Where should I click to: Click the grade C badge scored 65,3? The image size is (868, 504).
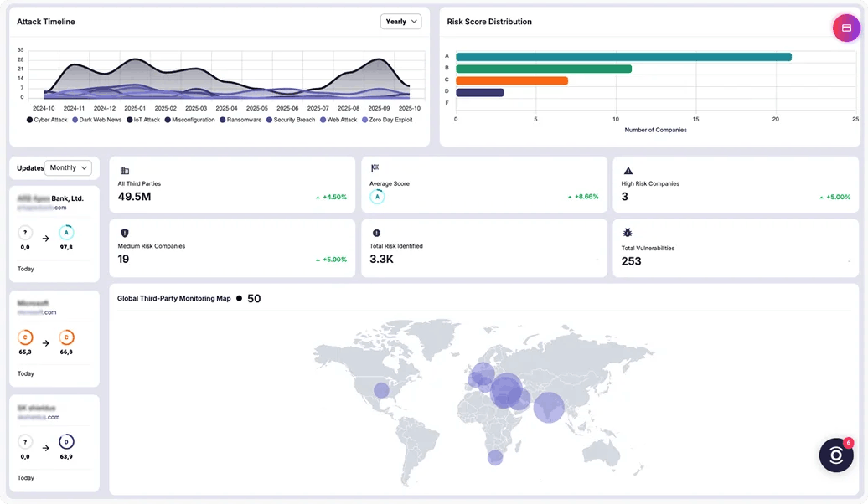point(25,337)
